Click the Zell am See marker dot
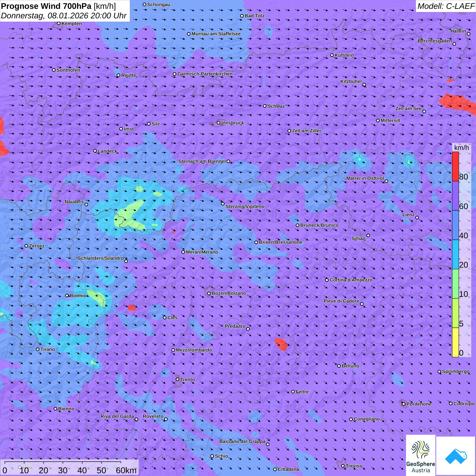This screenshot has height=476, width=476. tap(424, 112)
